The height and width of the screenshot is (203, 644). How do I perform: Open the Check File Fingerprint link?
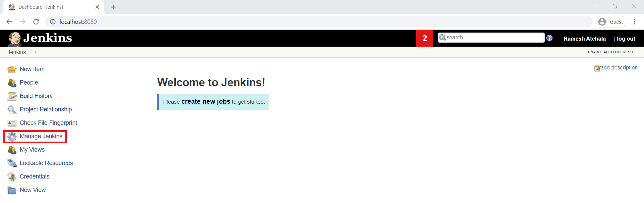(x=48, y=123)
